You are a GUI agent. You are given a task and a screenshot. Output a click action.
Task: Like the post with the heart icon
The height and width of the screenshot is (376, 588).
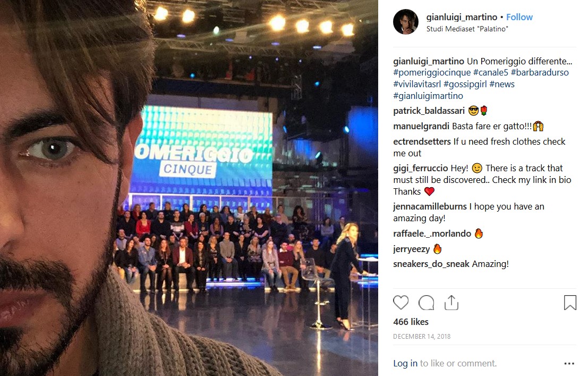click(400, 303)
